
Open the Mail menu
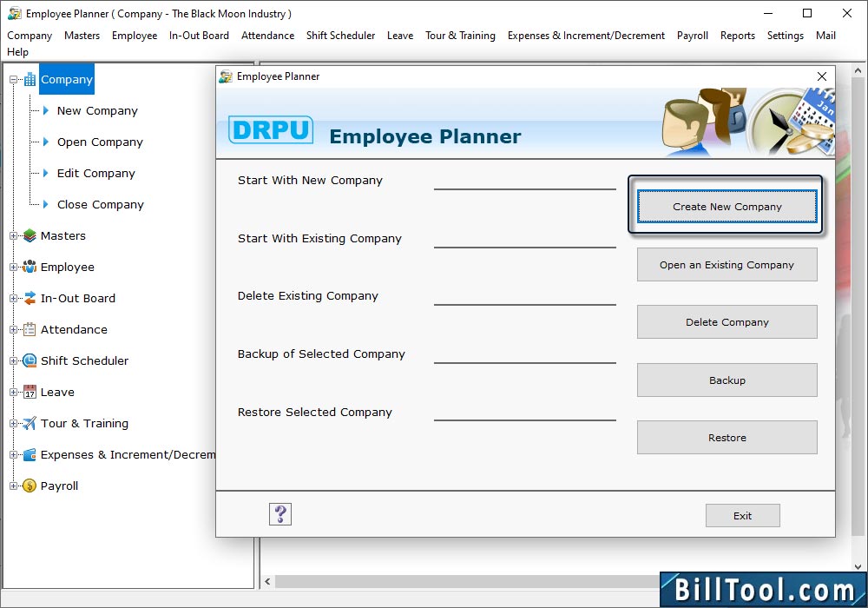pyautogui.click(x=825, y=36)
